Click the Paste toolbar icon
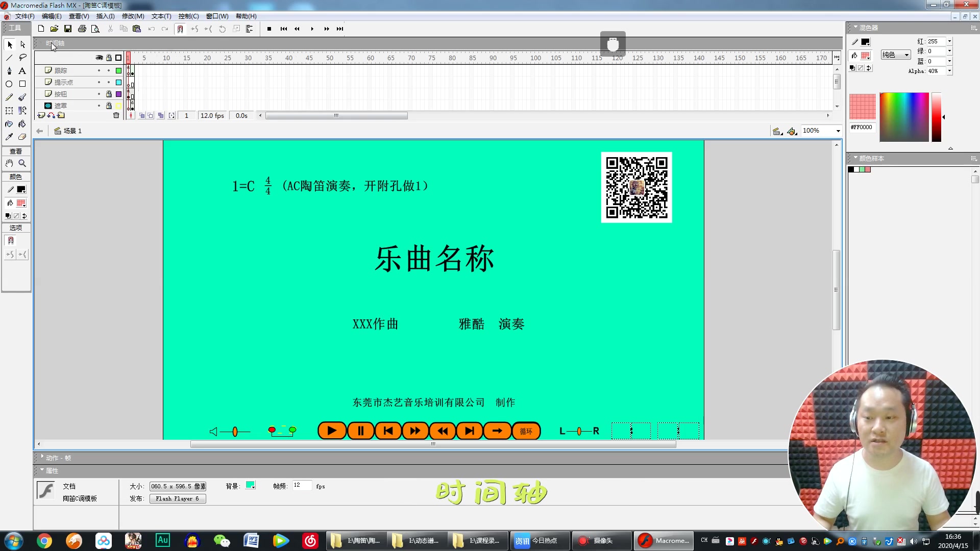This screenshot has width=980, height=551. click(x=137, y=29)
